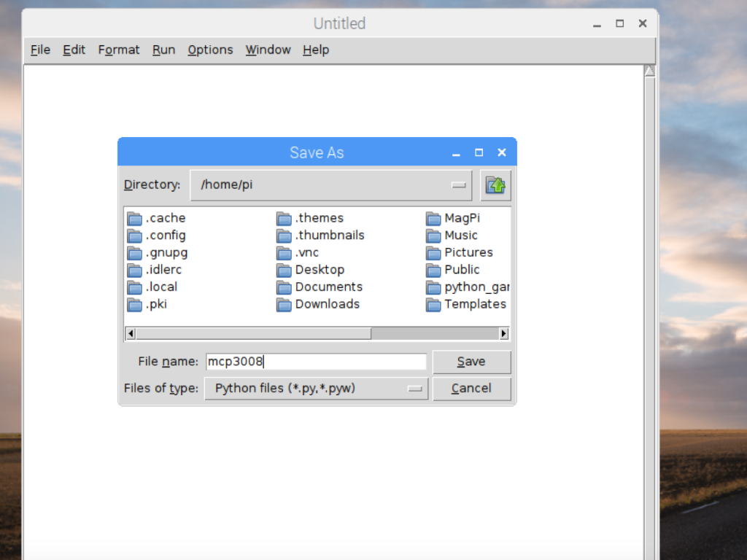747x560 pixels.
Task: Select the Desktop folder icon
Action: (x=284, y=270)
